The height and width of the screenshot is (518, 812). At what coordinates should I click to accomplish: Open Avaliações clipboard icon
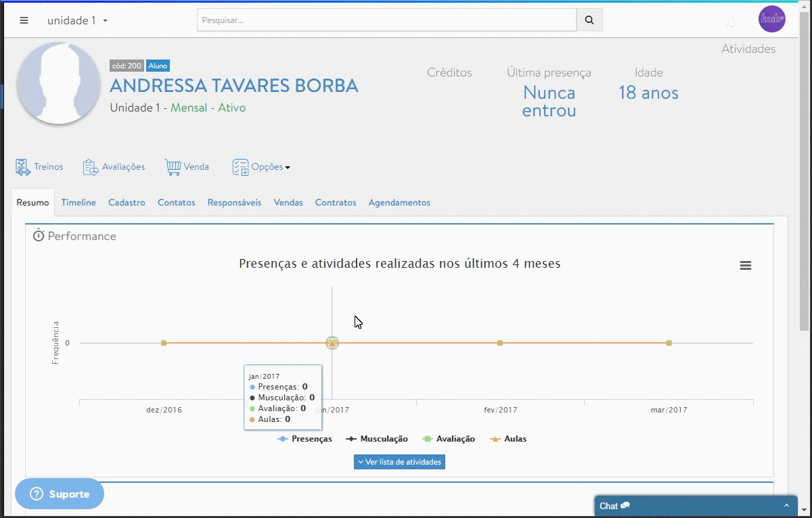tap(91, 167)
